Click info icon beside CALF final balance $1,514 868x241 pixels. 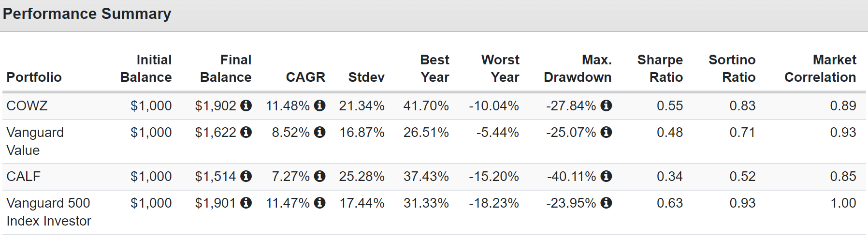[246, 176]
